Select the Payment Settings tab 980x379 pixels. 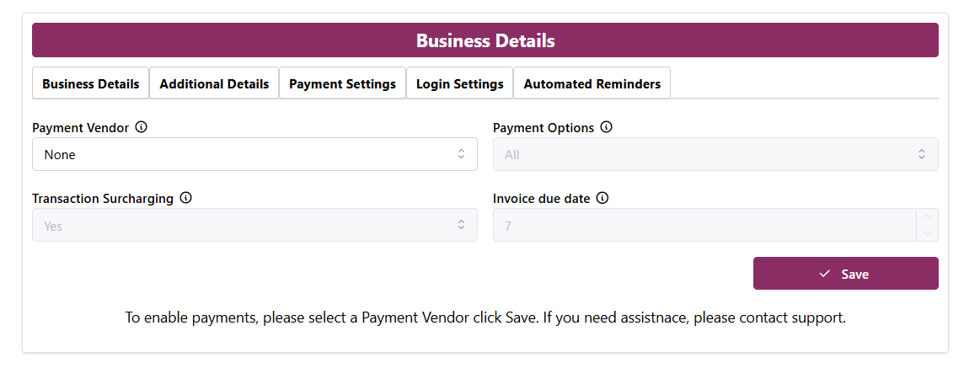(342, 84)
